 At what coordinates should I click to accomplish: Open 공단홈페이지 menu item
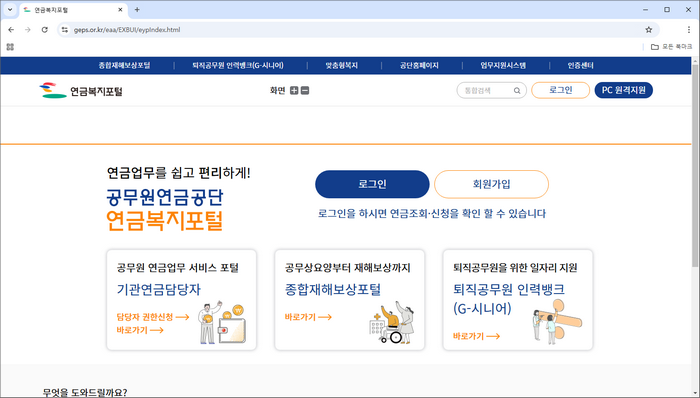pos(419,66)
